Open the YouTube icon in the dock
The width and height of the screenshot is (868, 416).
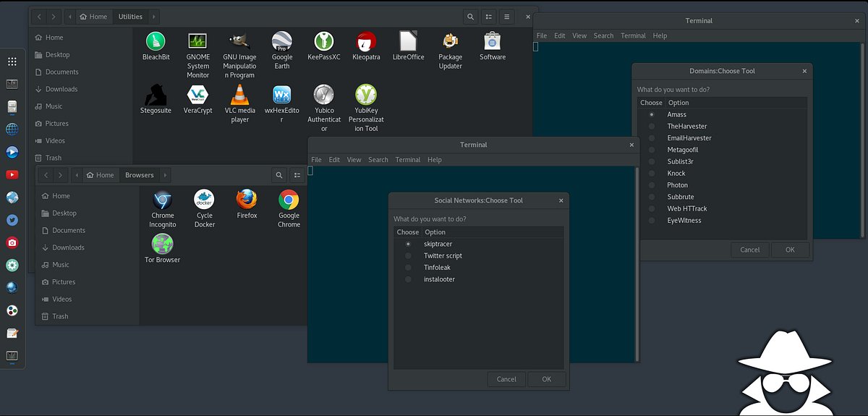click(12, 174)
